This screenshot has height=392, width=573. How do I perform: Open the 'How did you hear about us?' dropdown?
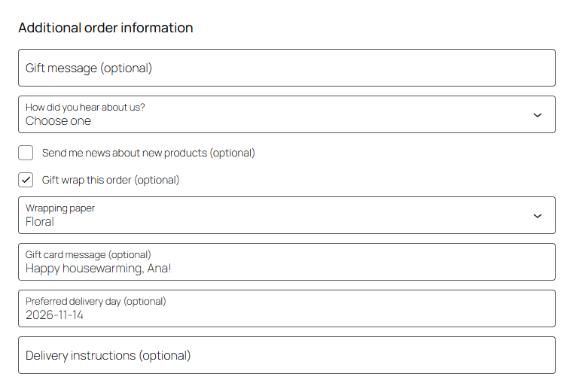pyautogui.click(x=286, y=114)
